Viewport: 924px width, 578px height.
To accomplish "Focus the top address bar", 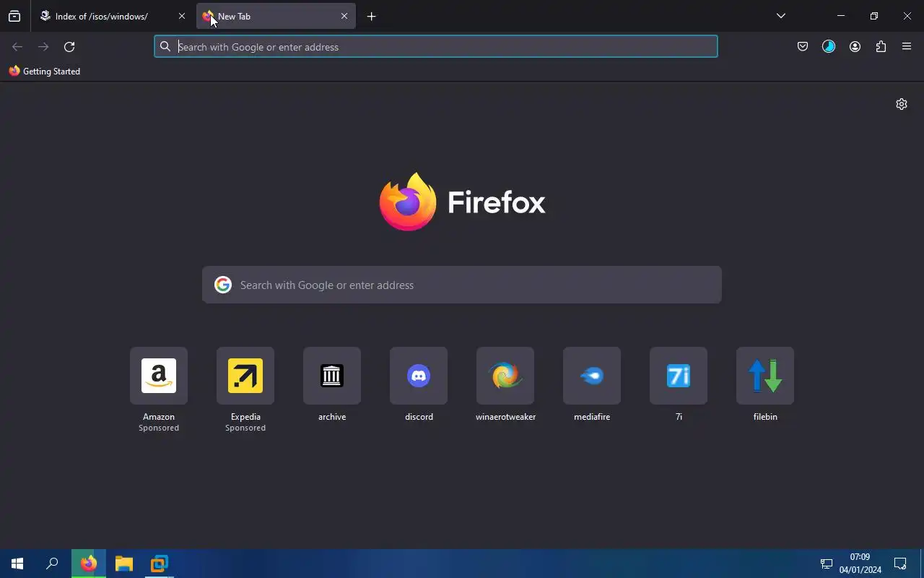I will pyautogui.click(x=436, y=47).
